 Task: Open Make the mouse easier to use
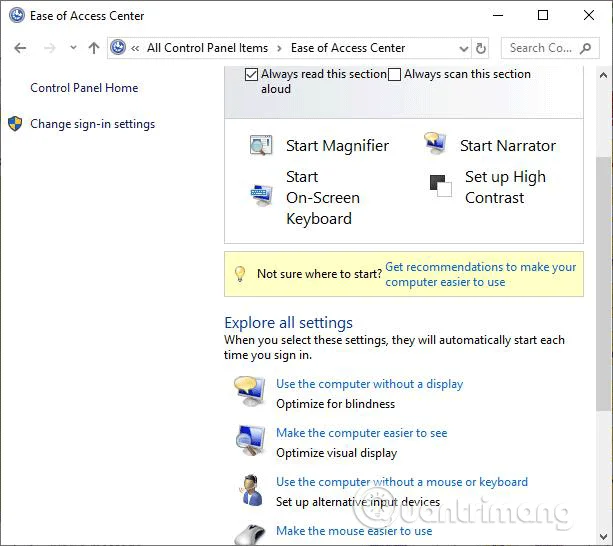[354, 531]
